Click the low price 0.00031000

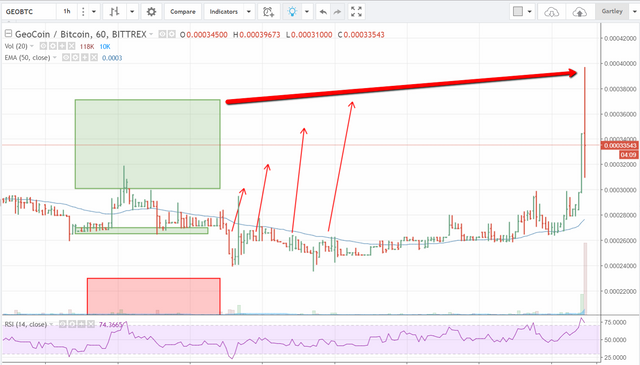click(x=312, y=35)
